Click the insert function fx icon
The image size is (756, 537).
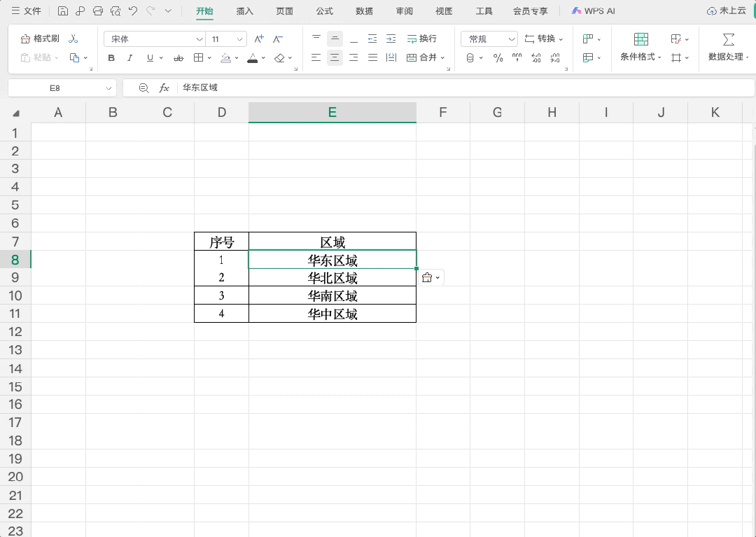point(164,88)
